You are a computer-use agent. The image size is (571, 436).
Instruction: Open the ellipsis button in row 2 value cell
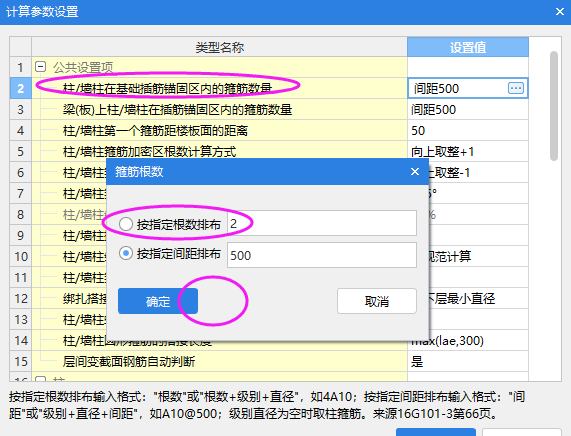click(x=516, y=88)
